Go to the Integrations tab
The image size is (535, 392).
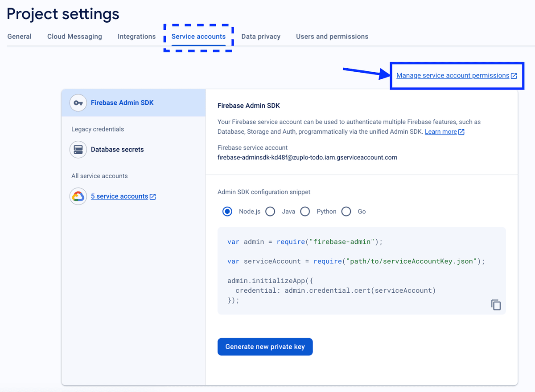coord(136,36)
